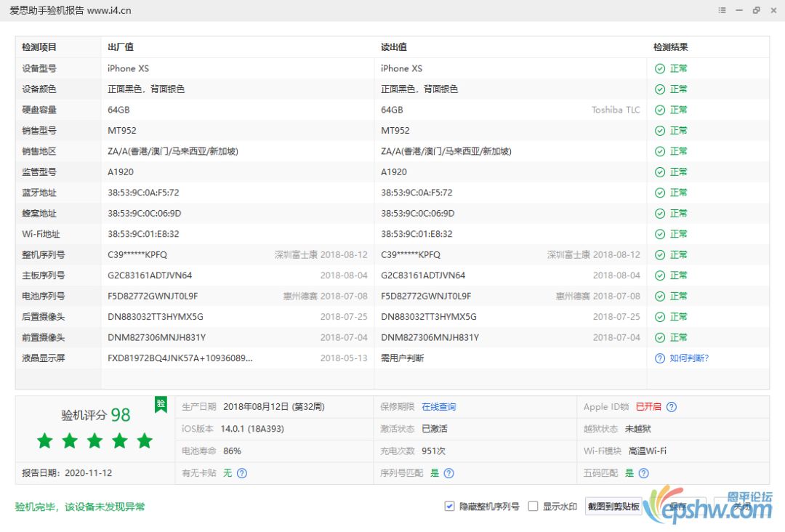This screenshot has width=785, height=532.
Task: Click the green check icon for 设备型号
Action: click(660, 68)
